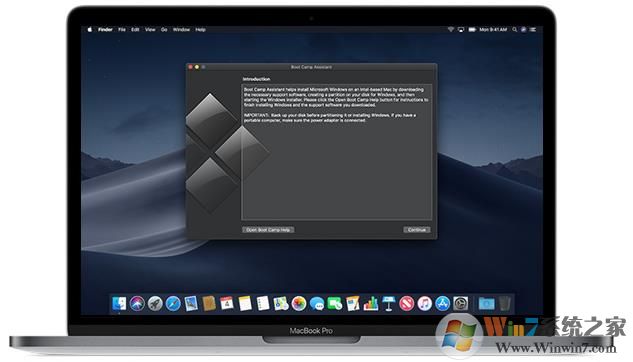This screenshot has height=362, width=633.
Task: Open Spotlight search magnifier
Action: tap(514, 29)
